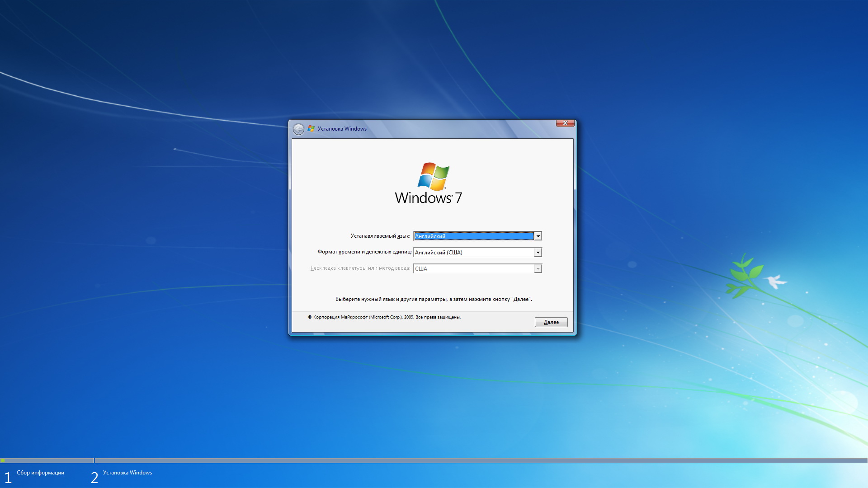Close the Установка Windows dialog
868x488 pixels.
click(565, 123)
